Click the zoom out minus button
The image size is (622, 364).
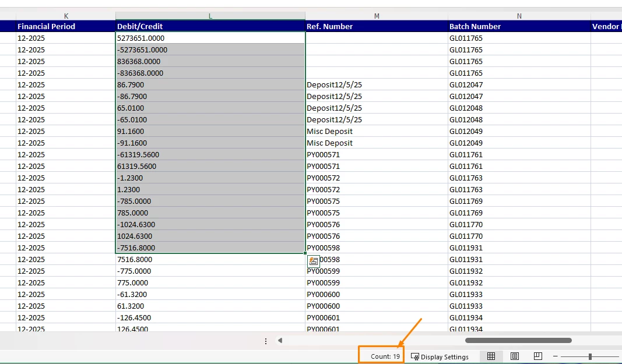[x=556, y=356]
